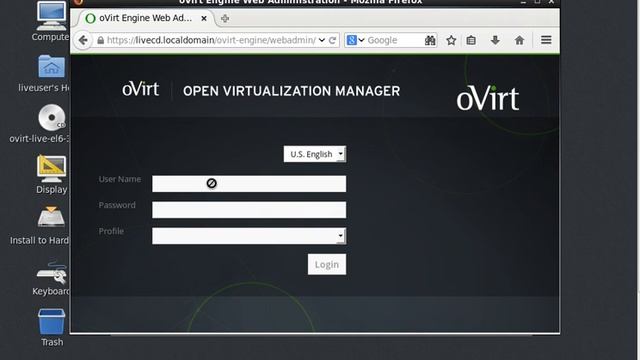Open the Downloads arrow icon

495,40
